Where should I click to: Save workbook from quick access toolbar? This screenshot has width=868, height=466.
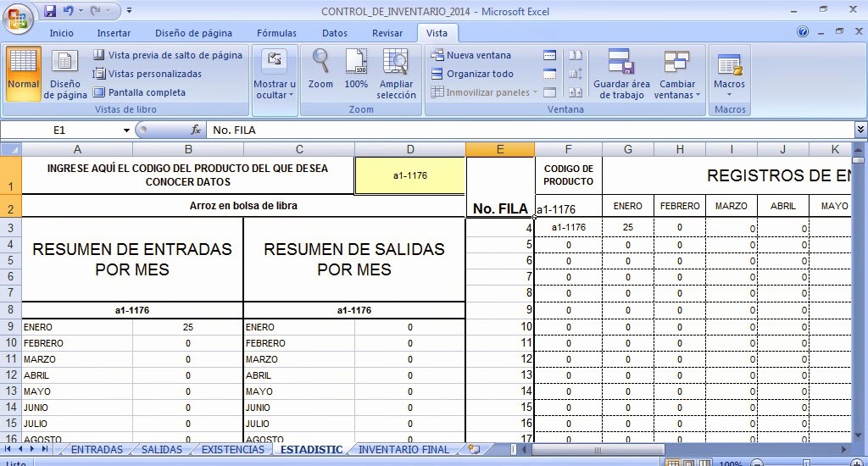[x=50, y=11]
